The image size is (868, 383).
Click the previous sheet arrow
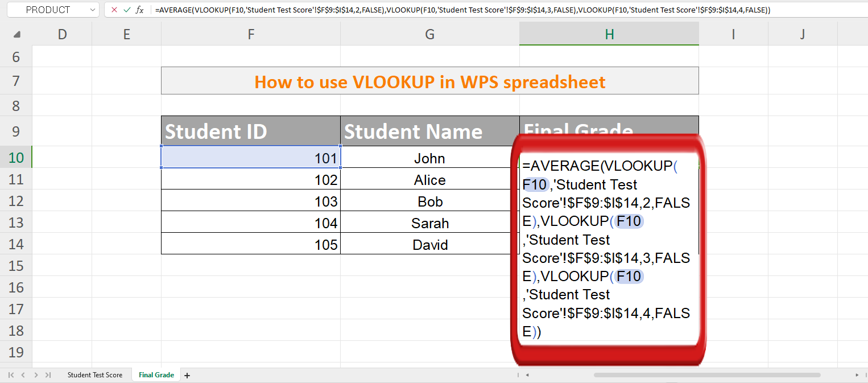tap(22, 374)
